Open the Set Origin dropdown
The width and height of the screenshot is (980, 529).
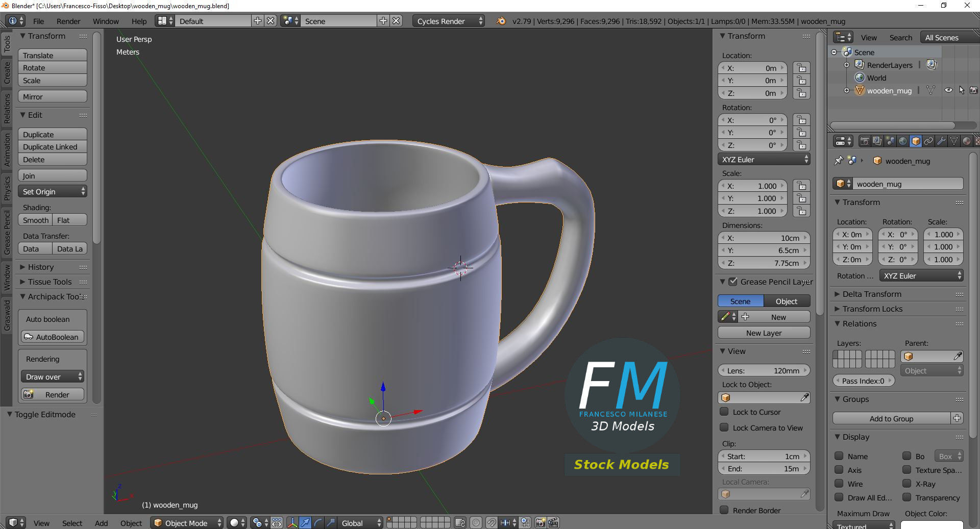[53, 191]
